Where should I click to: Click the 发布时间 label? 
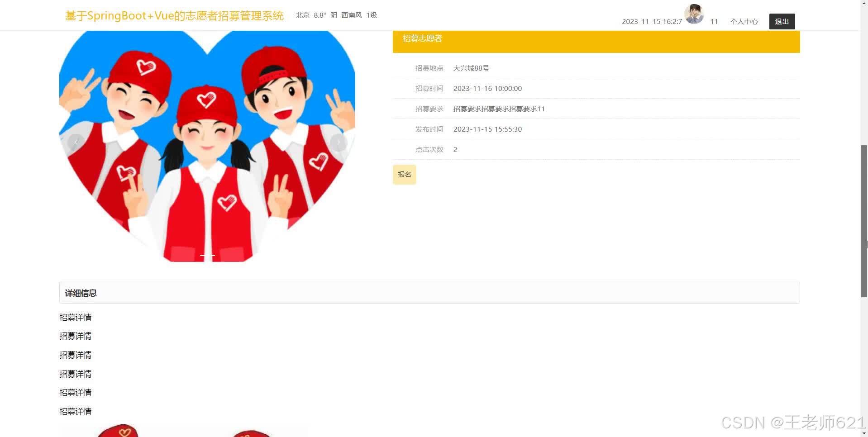click(429, 129)
